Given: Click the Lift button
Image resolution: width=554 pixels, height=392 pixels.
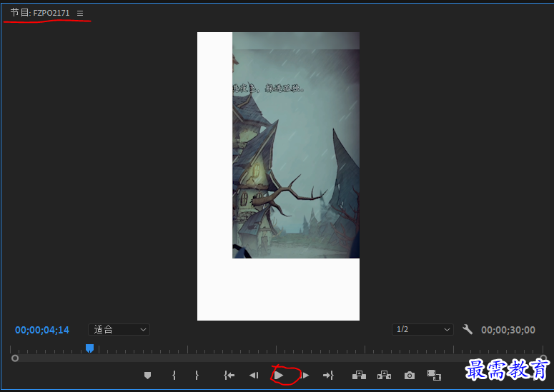Looking at the screenshot, I should 359,375.
